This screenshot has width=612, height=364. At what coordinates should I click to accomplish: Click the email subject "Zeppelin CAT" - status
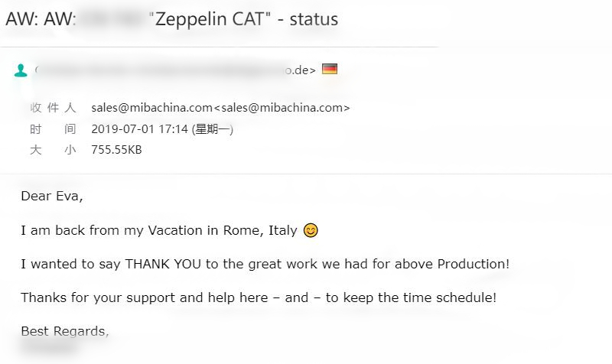click(x=243, y=19)
